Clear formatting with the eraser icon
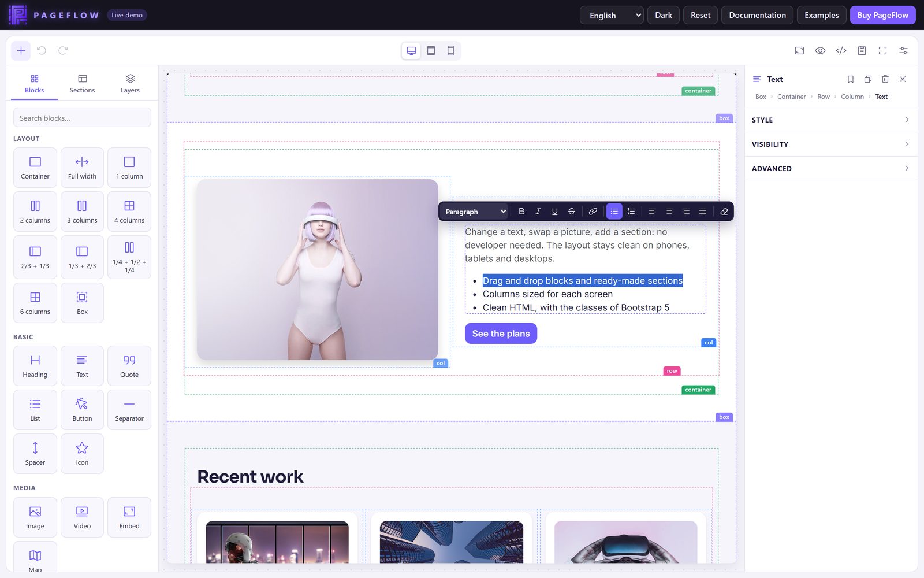924x578 pixels. tap(724, 212)
